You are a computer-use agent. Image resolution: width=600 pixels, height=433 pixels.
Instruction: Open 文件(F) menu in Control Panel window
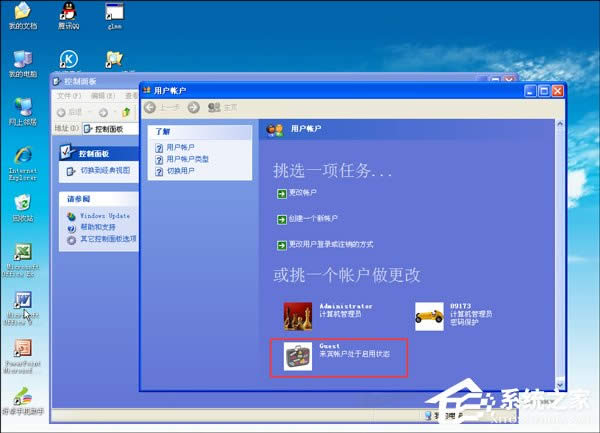pos(68,95)
